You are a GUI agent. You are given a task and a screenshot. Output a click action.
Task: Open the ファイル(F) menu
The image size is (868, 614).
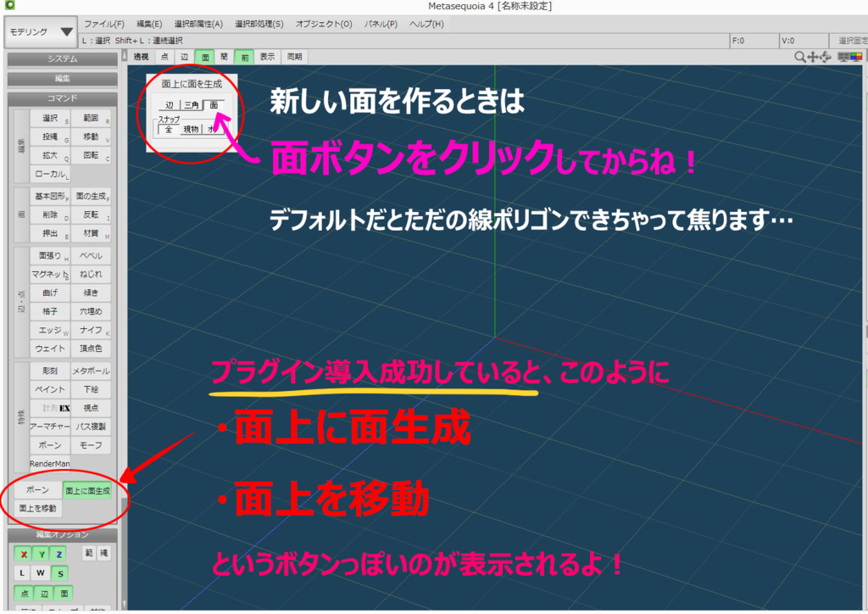[x=104, y=24]
